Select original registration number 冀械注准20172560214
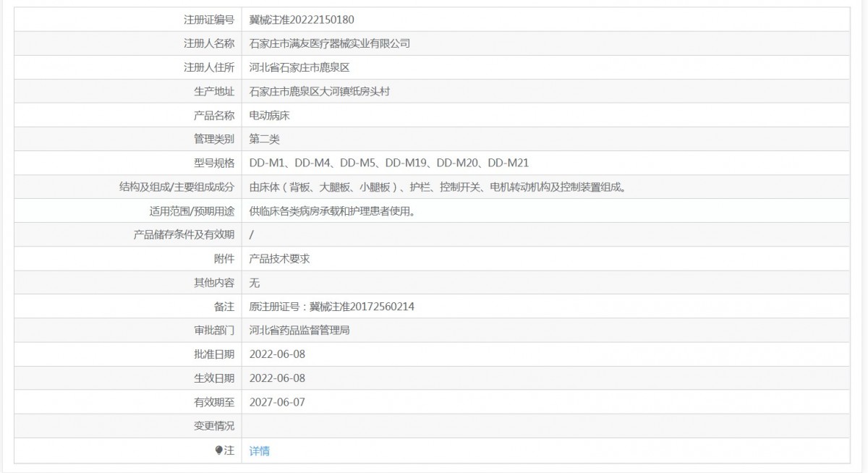 point(362,307)
